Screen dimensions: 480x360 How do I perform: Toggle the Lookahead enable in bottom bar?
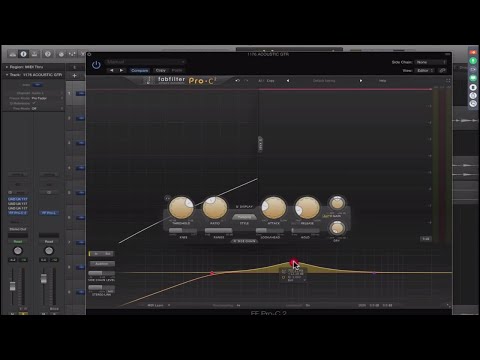[x=298, y=305]
